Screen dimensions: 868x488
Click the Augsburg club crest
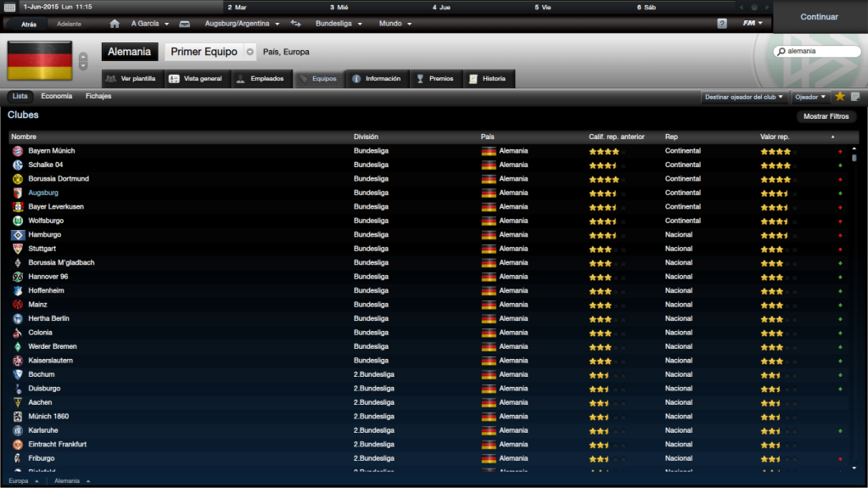pos(18,193)
